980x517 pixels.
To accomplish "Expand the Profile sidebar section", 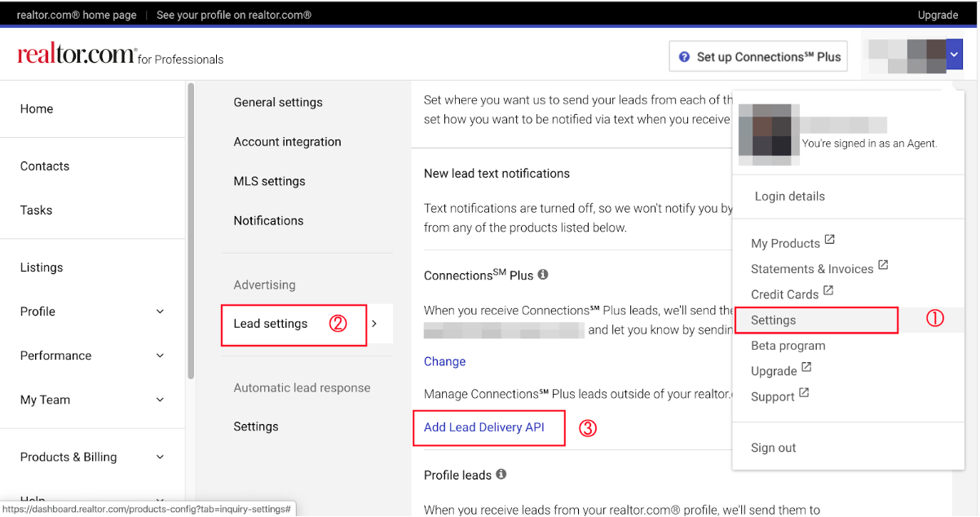I will [x=160, y=312].
